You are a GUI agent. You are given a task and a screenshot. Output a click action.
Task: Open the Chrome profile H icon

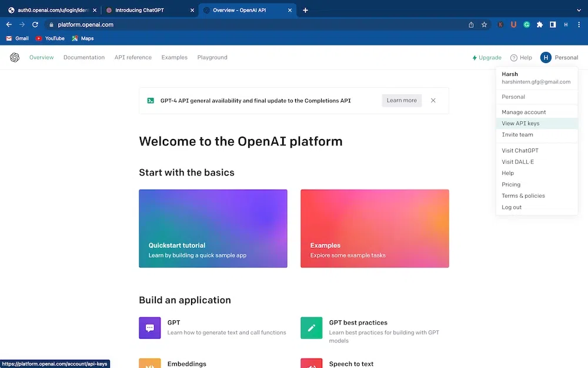[x=566, y=24]
